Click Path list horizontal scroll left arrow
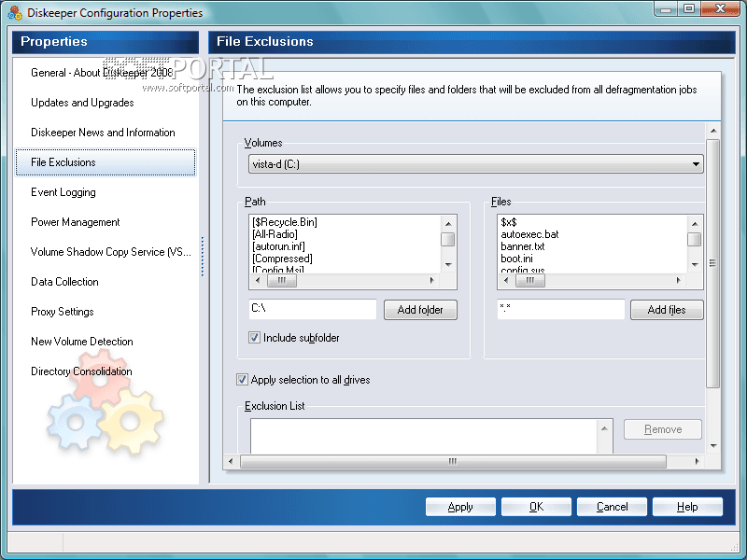The height and width of the screenshot is (560, 747). pos(258,281)
